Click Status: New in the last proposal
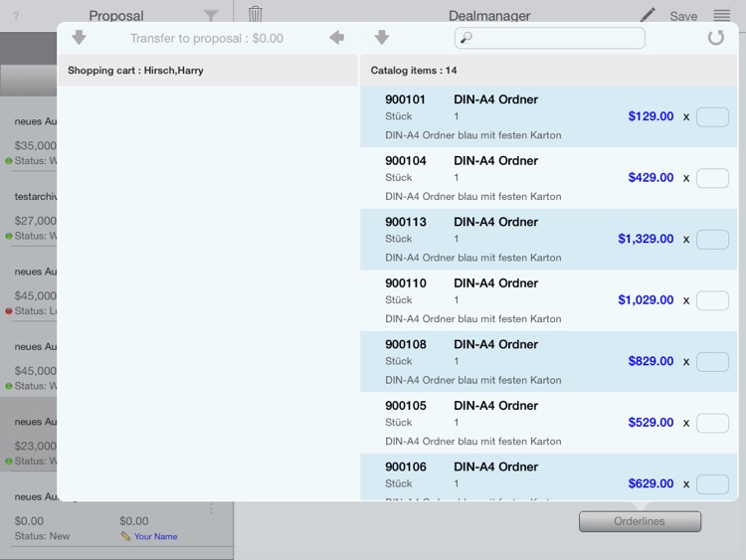 [42, 536]
